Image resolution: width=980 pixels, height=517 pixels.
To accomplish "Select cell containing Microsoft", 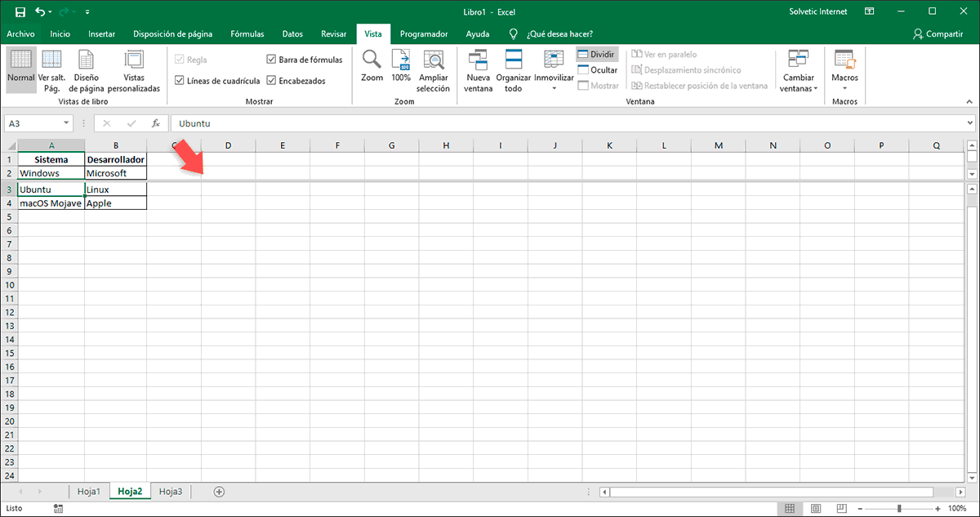I will pos(115,173).
